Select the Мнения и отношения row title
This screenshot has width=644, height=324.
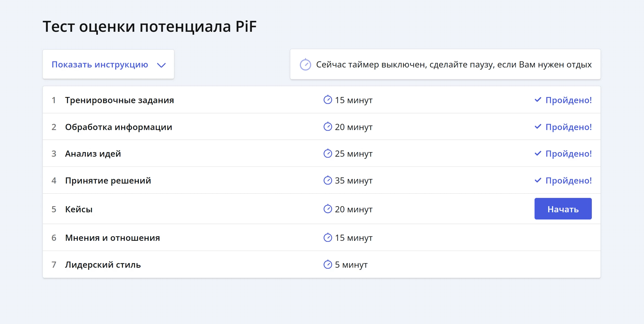tap(113, 238)
